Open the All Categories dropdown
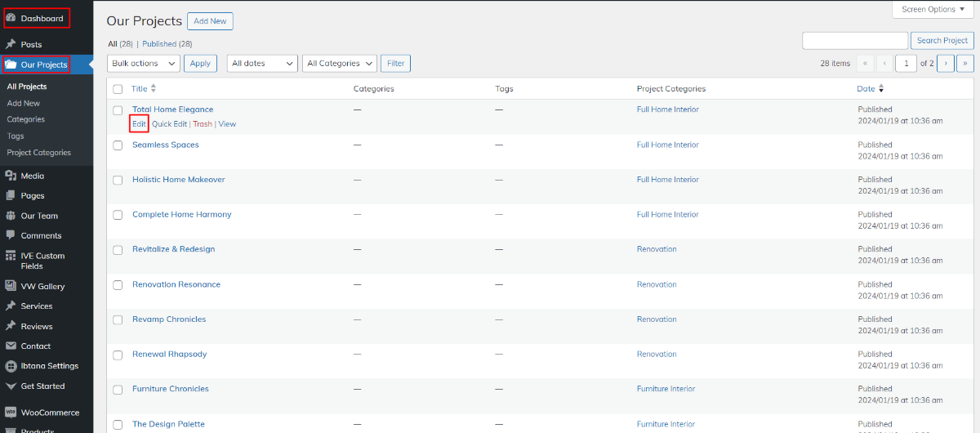The image size is (980, 433). 340,64
